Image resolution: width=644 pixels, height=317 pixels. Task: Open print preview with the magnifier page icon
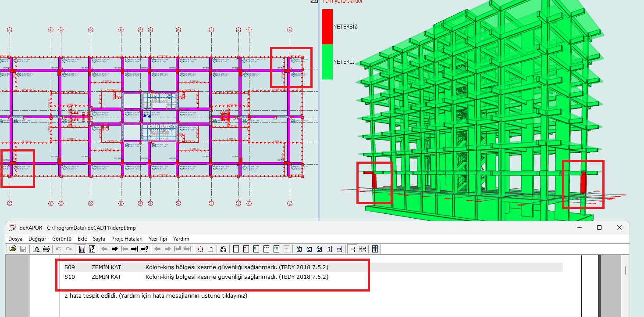coord(36,249)
